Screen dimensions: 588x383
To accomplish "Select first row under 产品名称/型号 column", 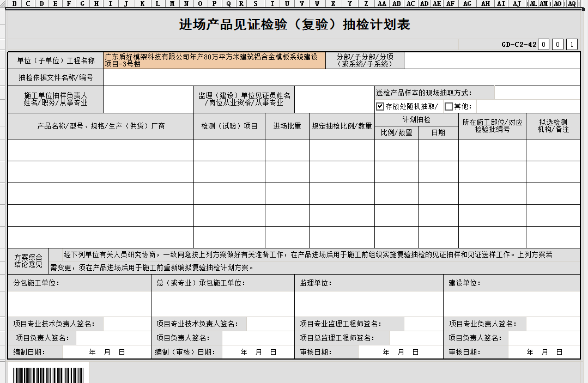I will (101, 150).
